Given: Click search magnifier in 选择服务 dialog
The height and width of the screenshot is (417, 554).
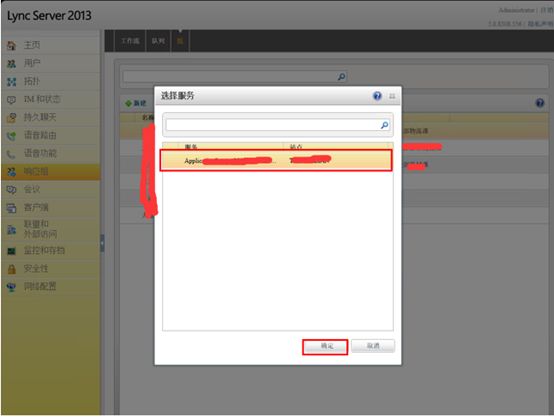Looking at the screenshot, I should [384, 125].
